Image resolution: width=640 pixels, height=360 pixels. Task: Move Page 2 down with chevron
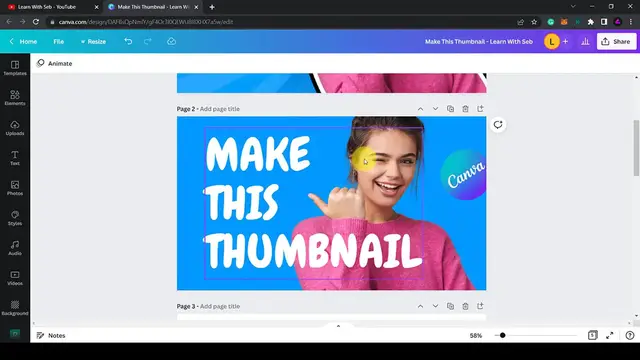435,109
